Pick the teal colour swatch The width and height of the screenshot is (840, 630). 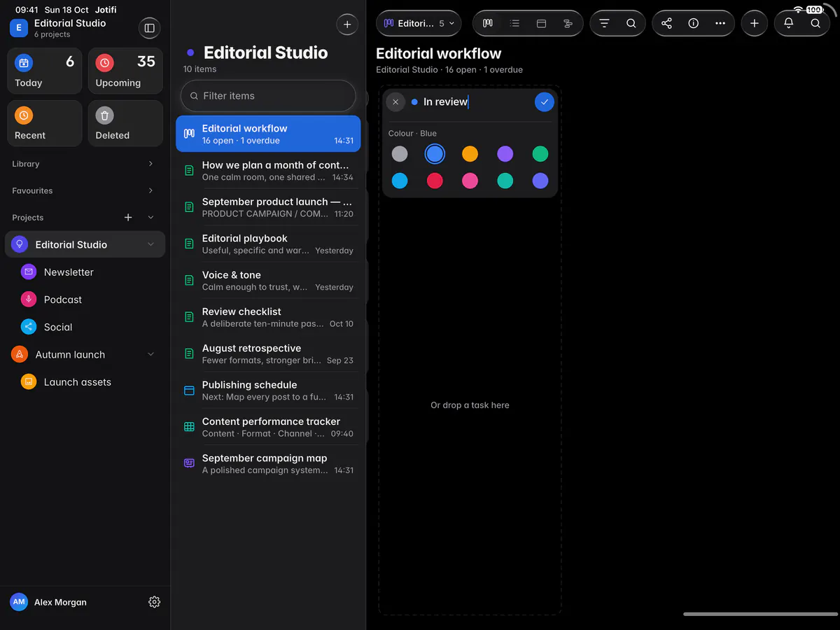(x=505, y=181)
